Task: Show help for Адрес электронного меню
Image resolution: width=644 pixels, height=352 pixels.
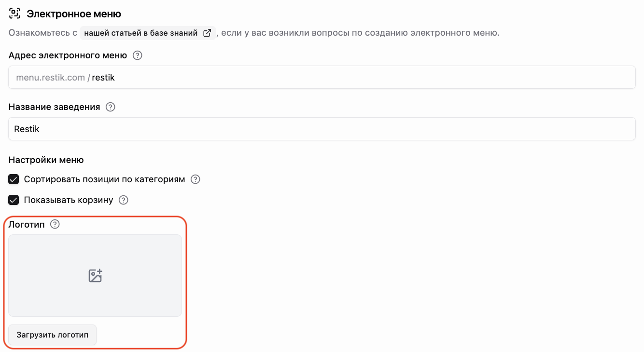Action: [x=138, y=55]
